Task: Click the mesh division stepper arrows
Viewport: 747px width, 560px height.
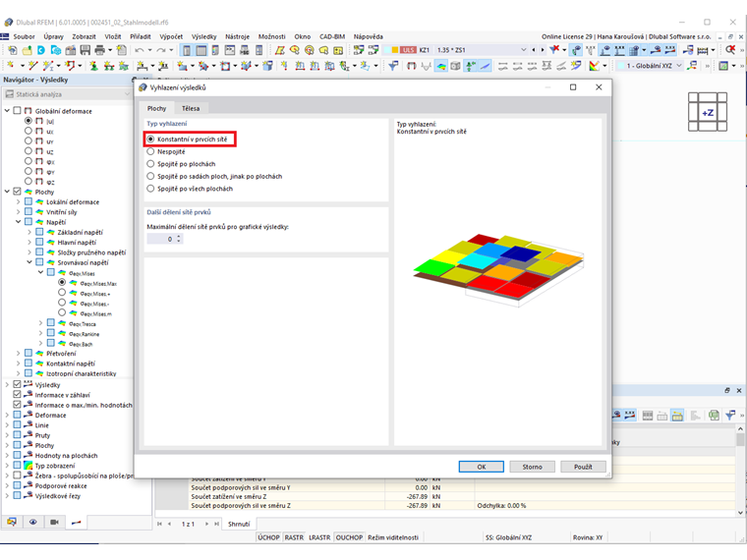Action: coord(179,239)
